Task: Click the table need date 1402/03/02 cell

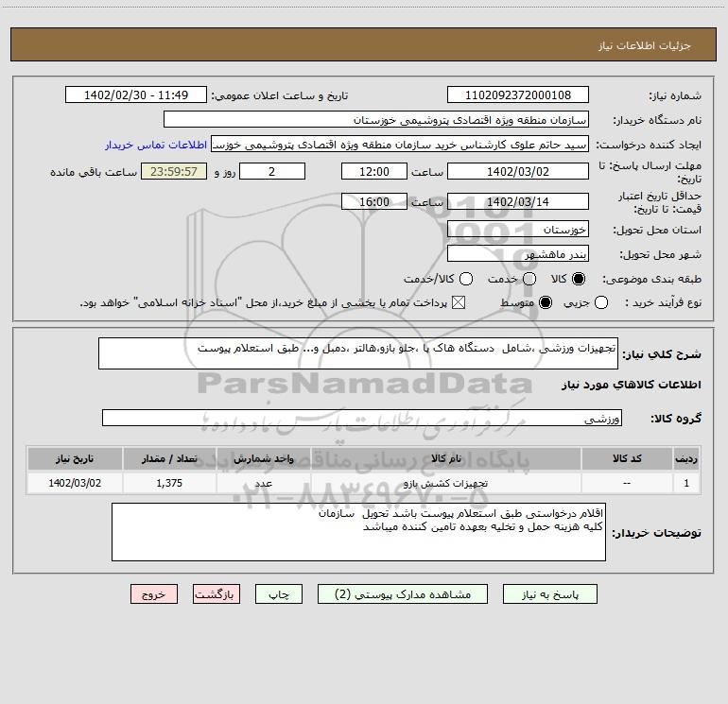Action: coord(75,483)
